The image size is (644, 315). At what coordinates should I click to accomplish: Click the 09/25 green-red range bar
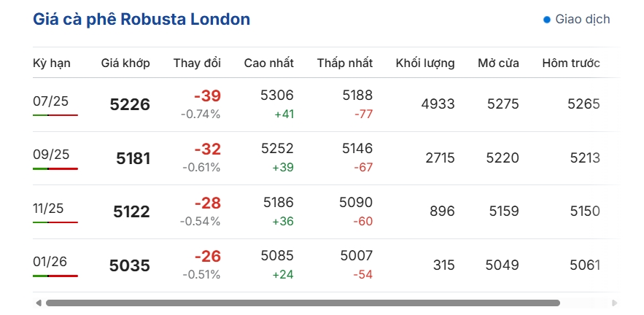coord(55,168)
